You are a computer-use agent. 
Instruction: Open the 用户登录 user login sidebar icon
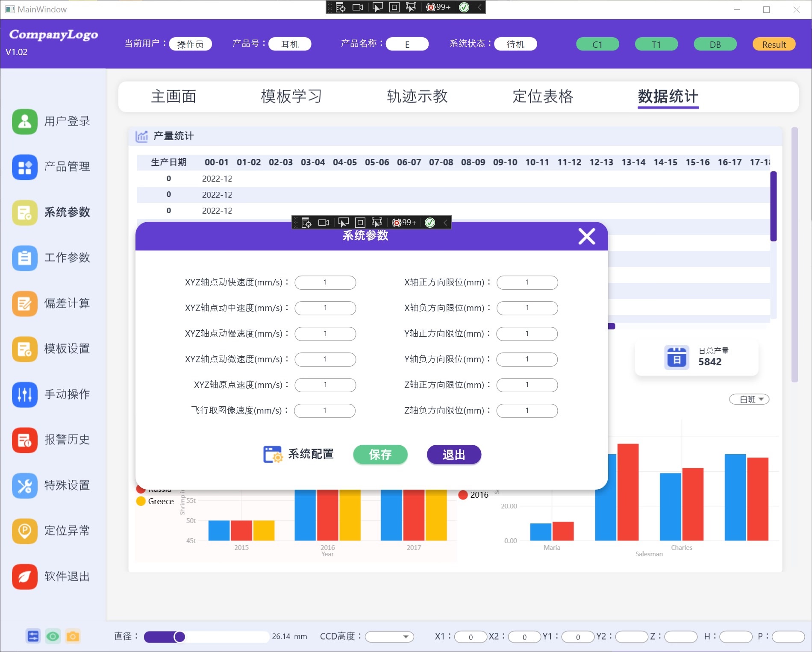(x=24, y=122)
